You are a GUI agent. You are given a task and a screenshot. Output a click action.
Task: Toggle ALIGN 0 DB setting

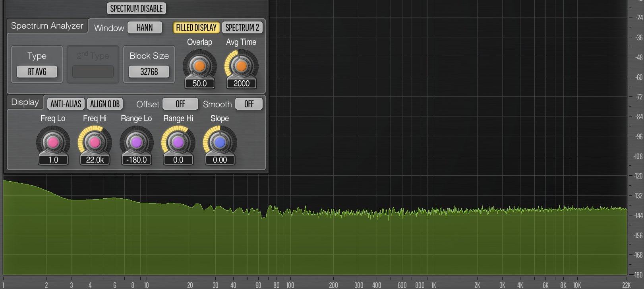click(x=104, y=104)
